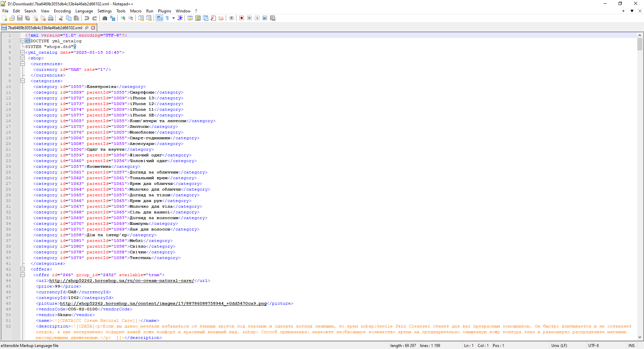Save the current recorded macro icon
644x349 pixels.
tap(273, 18)
